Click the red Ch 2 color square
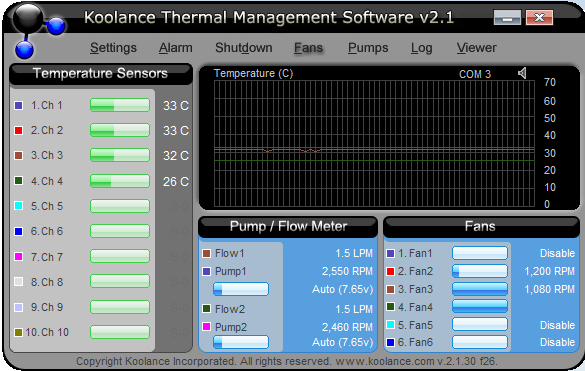 [x=18, y=130]
